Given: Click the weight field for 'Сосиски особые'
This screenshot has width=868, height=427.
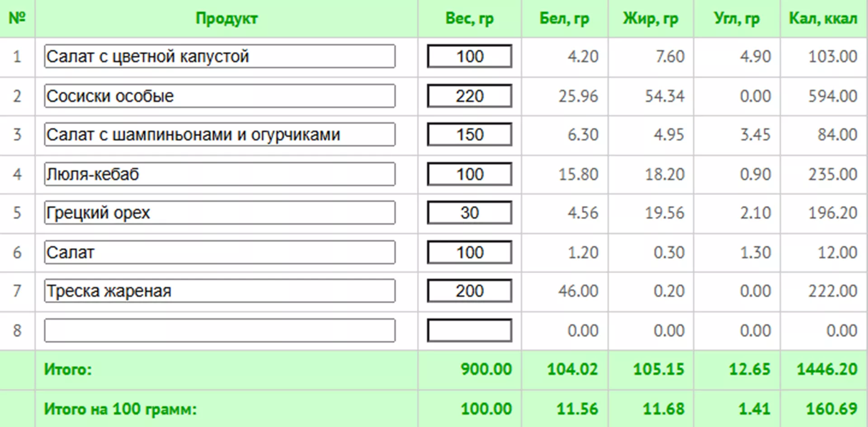Looking at the screenshot, I should (469, 96).
